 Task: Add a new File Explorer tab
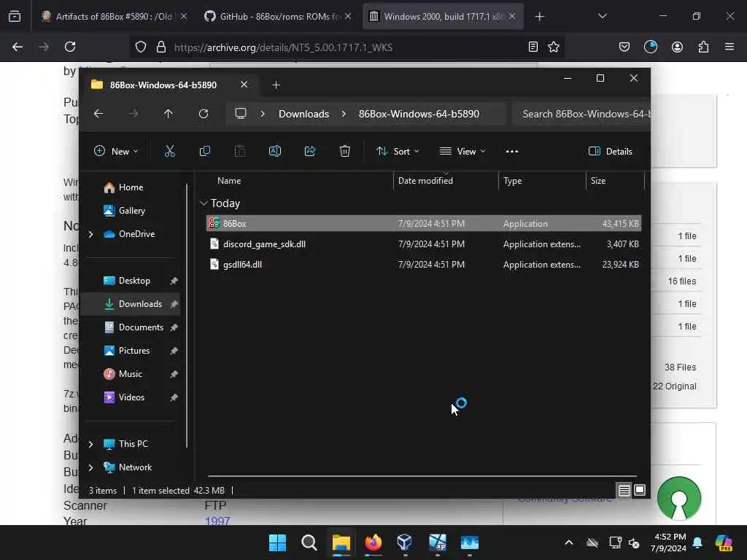[x=276, y=85]
